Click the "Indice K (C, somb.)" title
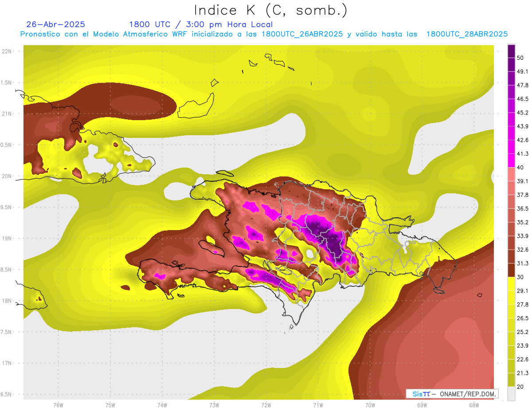This screenshot has width=532, height=411. [x=270, y=11]
